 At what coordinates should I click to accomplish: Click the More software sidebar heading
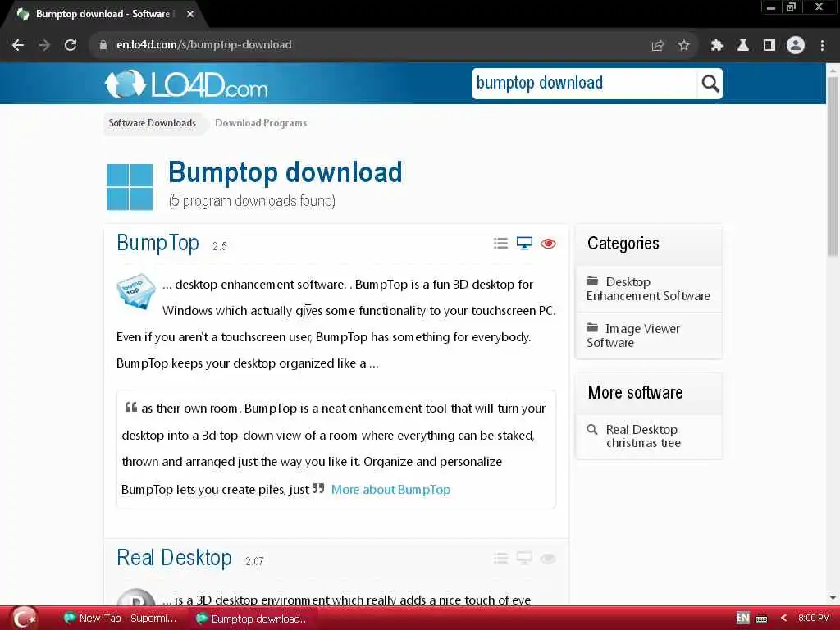click(x=635, y=393)
